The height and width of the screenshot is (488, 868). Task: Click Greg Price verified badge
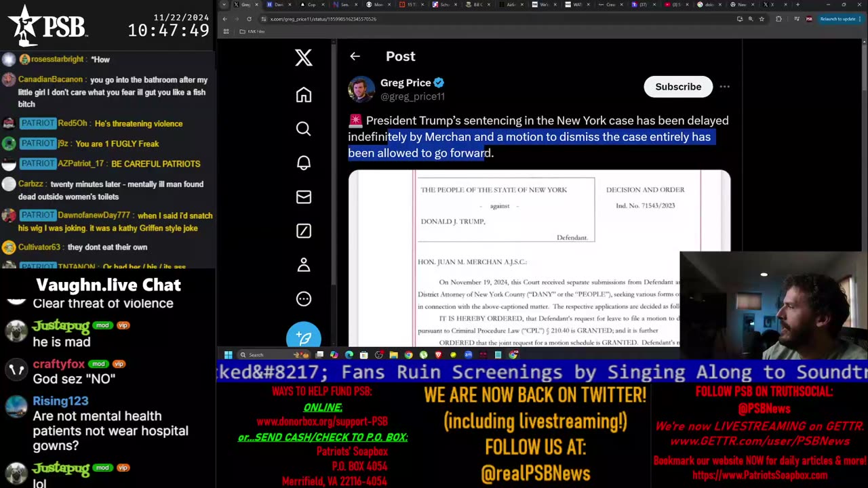[x=439, y=83]
